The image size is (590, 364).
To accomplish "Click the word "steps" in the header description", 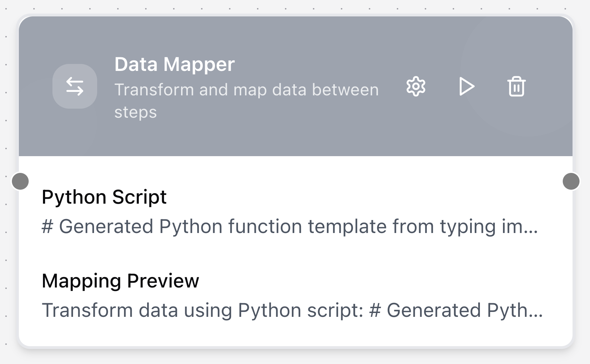I will tap(136, 112).
